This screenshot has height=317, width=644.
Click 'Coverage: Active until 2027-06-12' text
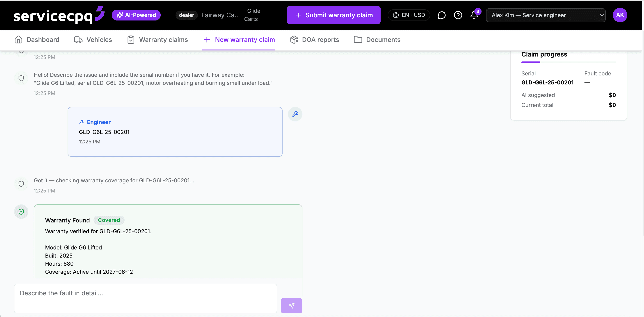[x=89, y=272]
